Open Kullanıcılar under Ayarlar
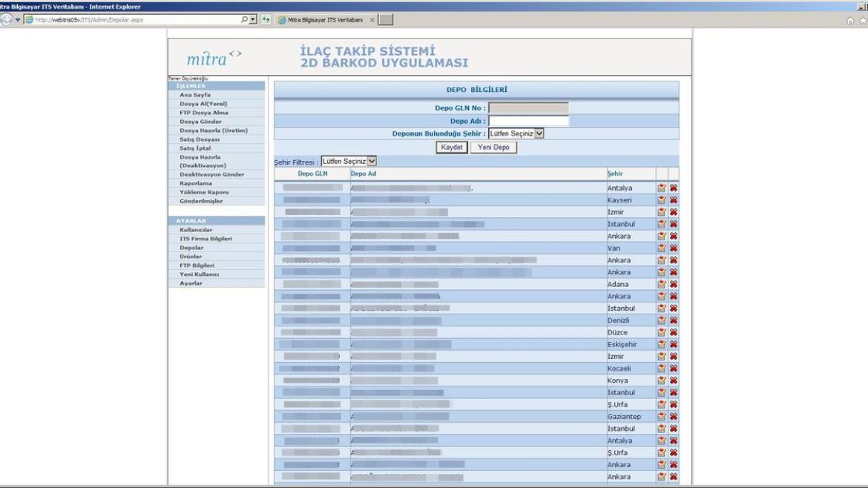 (x=196, y=230)
